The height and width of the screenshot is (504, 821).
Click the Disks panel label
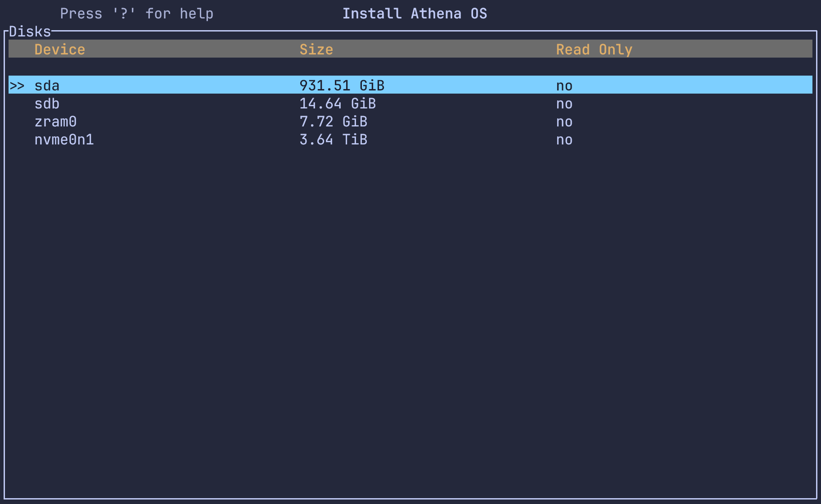[x=30, y=31]
